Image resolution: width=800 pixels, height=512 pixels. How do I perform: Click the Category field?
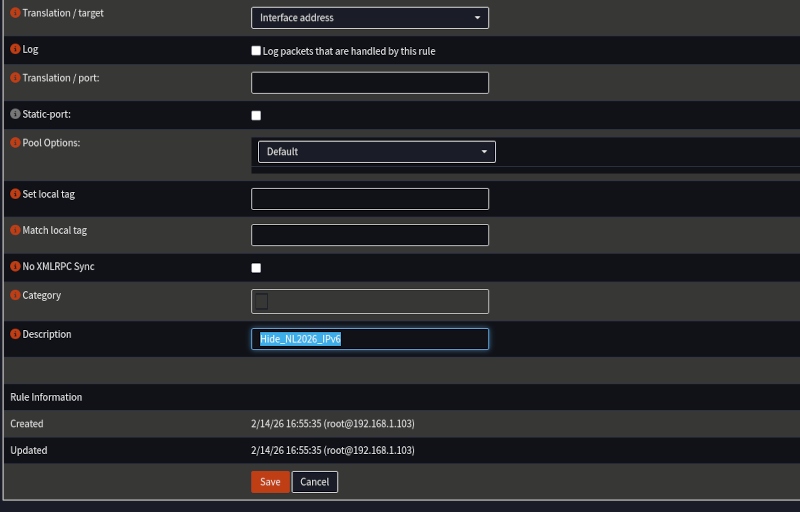369,301
